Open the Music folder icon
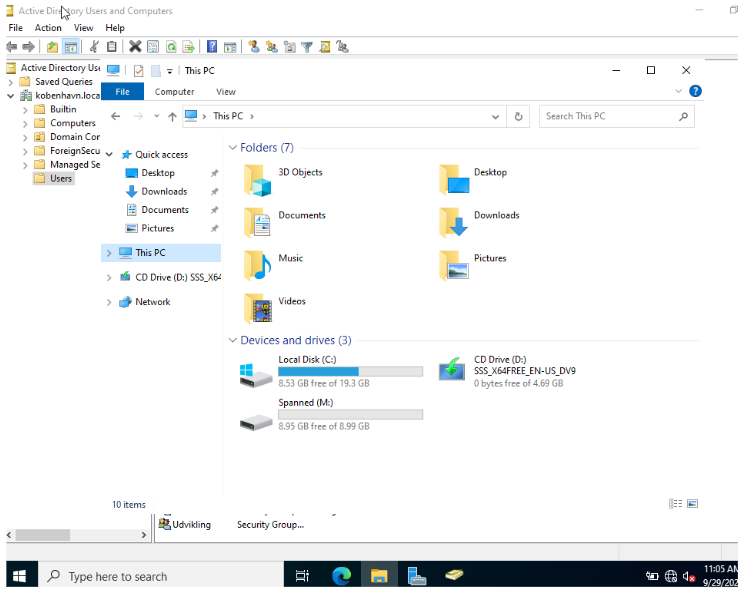 [257, 266]
